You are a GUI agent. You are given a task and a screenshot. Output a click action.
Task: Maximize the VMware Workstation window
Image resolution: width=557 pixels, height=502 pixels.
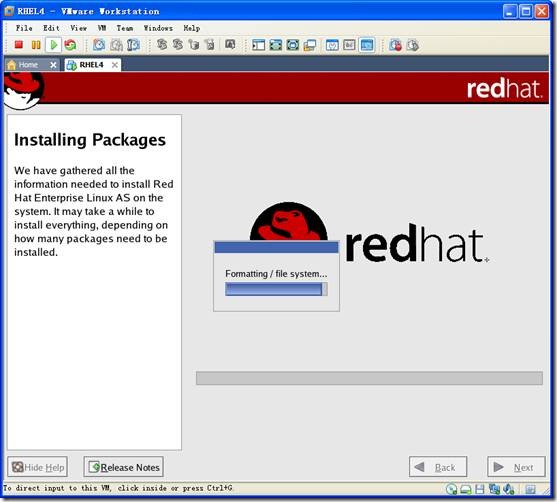[x=526, y=12]
